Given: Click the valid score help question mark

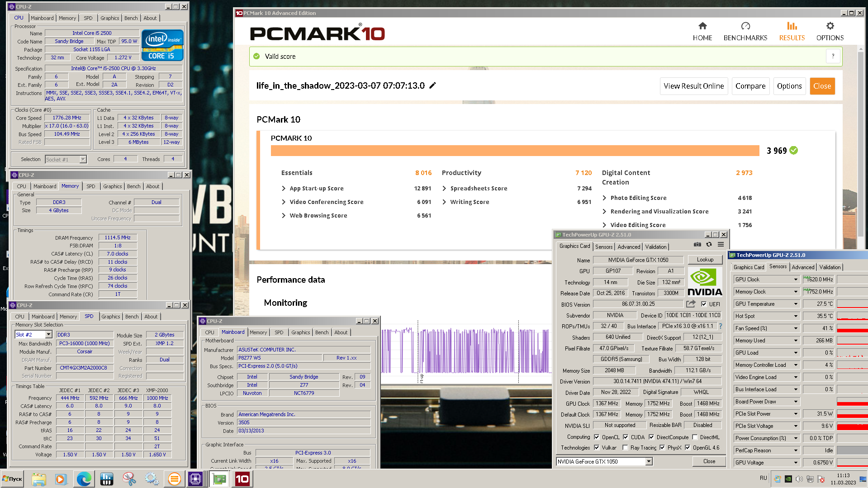Looking at the screenshot, I should coord(833,57).
